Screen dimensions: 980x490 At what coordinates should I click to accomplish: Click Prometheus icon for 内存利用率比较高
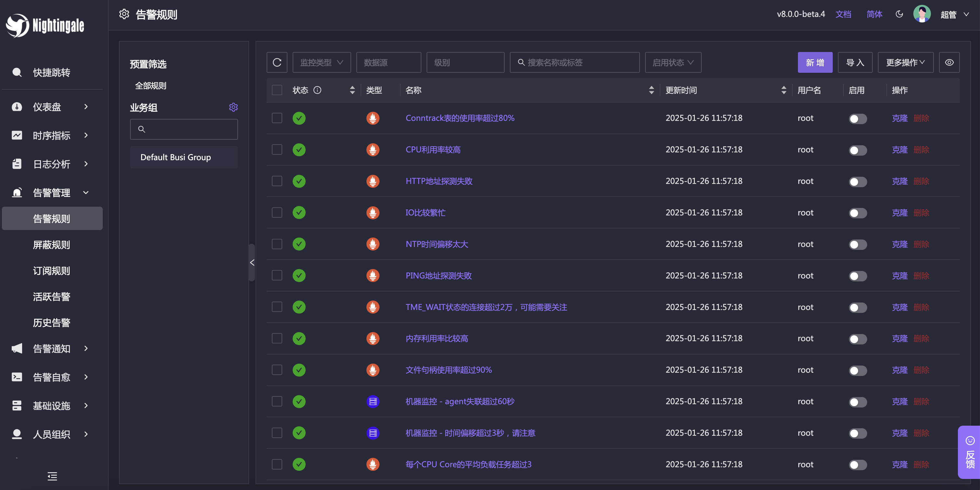(373, 338)
